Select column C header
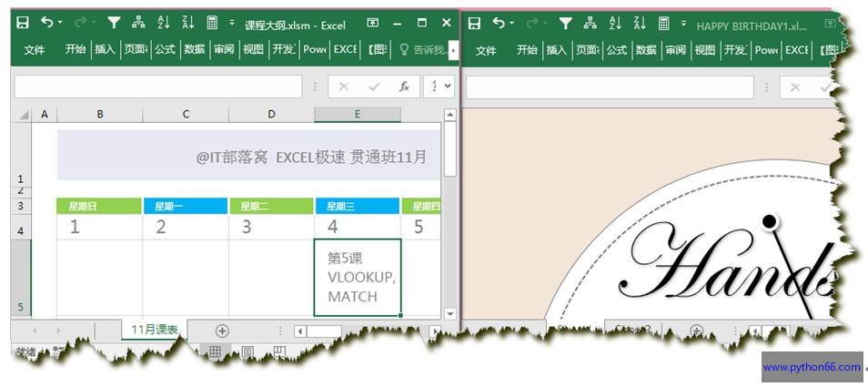The width and height of the screenshot is (868, 387). [186, 114]
